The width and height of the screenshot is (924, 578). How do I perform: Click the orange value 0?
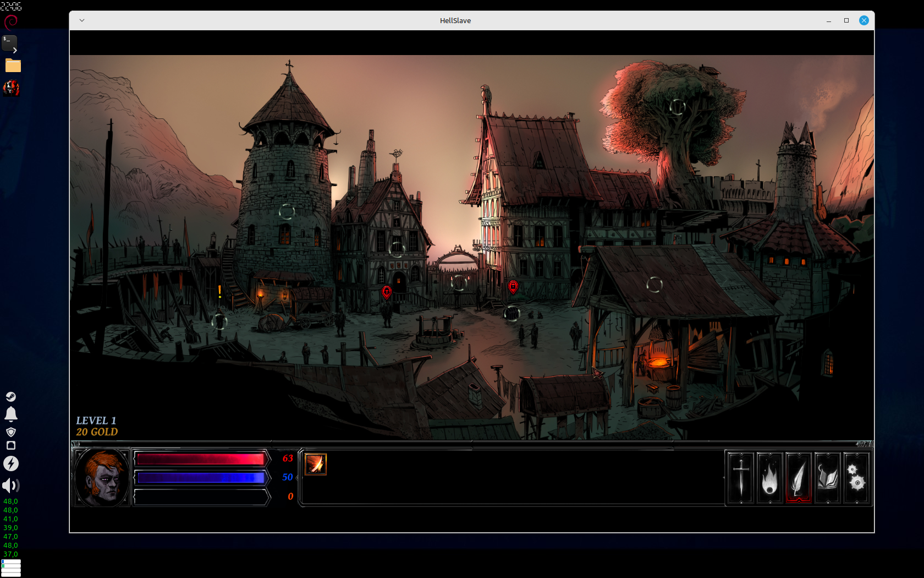point(290,497)
